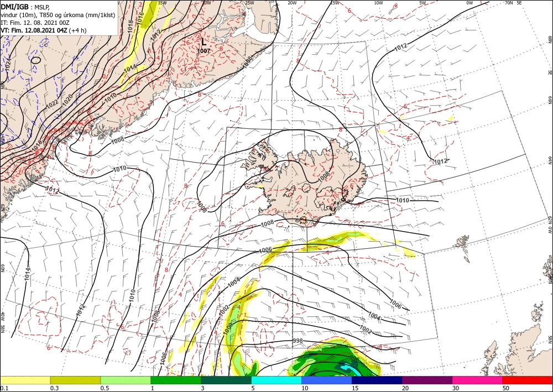Image resolution: width=553 pixels, height=392 pixels.
Task: Click the '35W' longitude label
Action: (162, 3)
